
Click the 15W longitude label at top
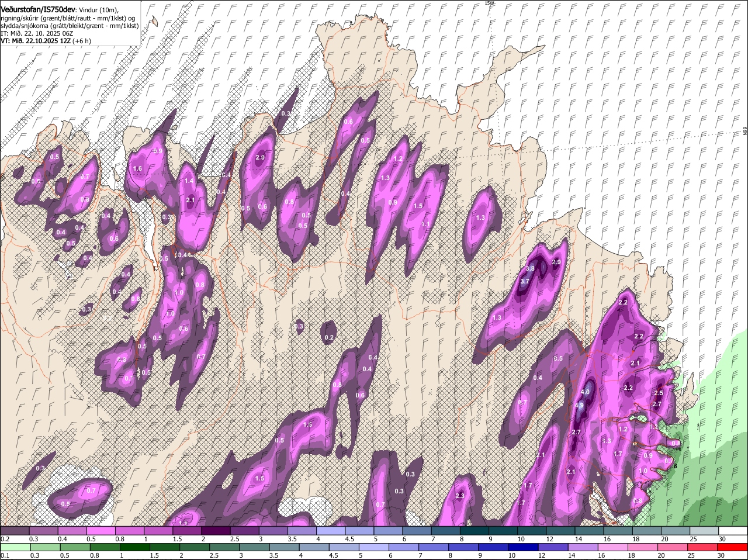click(x=489, y=3)
